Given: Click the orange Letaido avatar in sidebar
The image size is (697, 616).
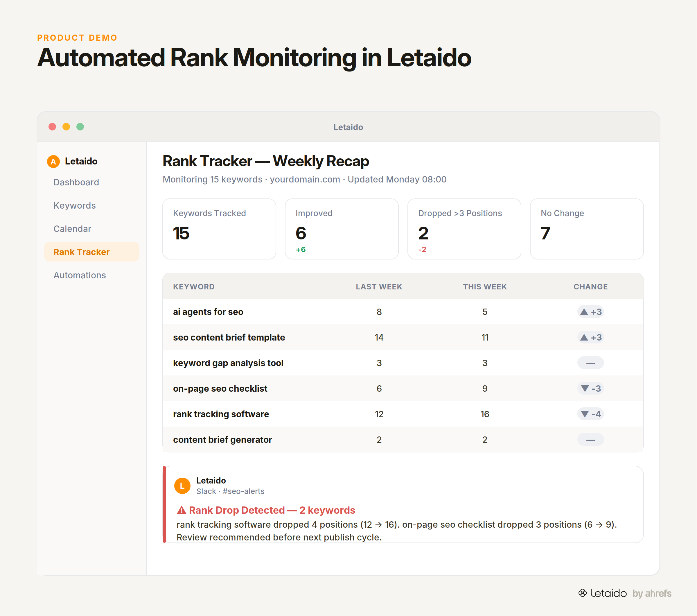Looking at the screenshot, I should click(53, 161).
